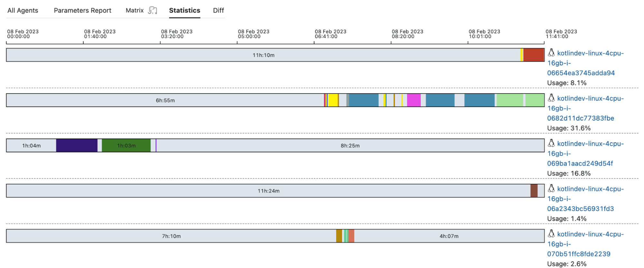The image size is (644, 268).
Task: Click the 08 Feb 2023 03:20:00 axis label
Action: (x=177, y=34)
